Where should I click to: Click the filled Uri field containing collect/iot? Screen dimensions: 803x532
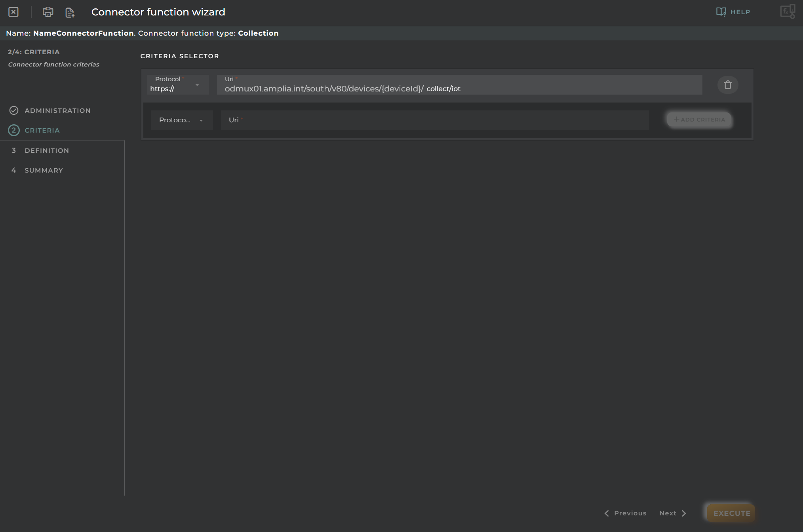[459, 85]
